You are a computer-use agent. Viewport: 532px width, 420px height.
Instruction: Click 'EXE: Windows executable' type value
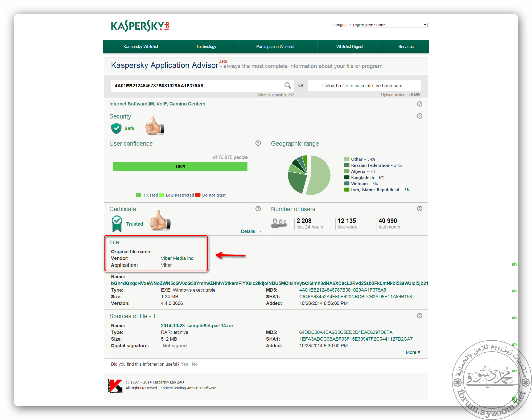pyautogui.click(x=188, y=290)
